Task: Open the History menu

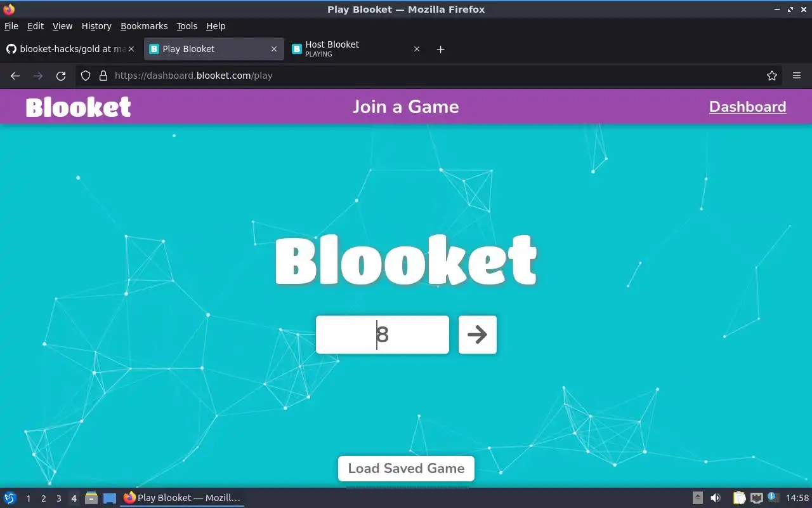Action: pos(96,26)
